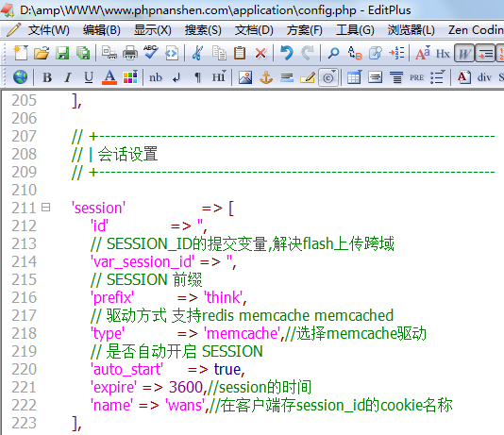The width and height of the screenshot is (504, 435).
Task: Open the color palette grid icon
Action: pos(130,77)
